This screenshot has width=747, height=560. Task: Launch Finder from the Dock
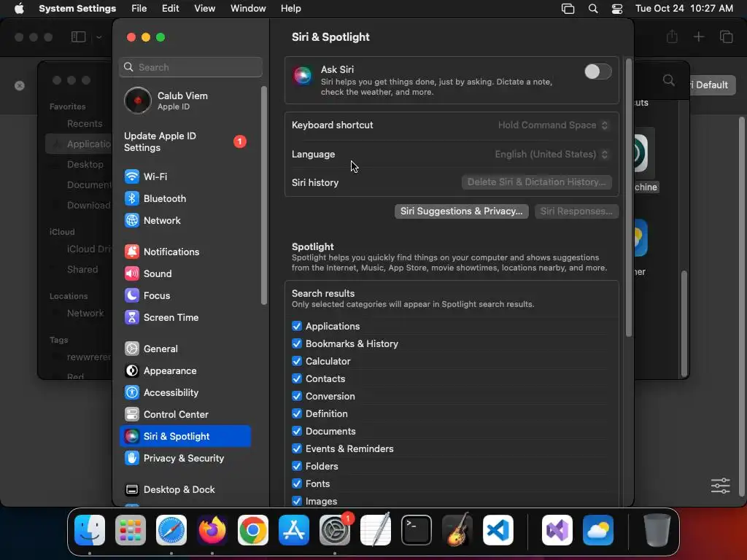(90, 530)
